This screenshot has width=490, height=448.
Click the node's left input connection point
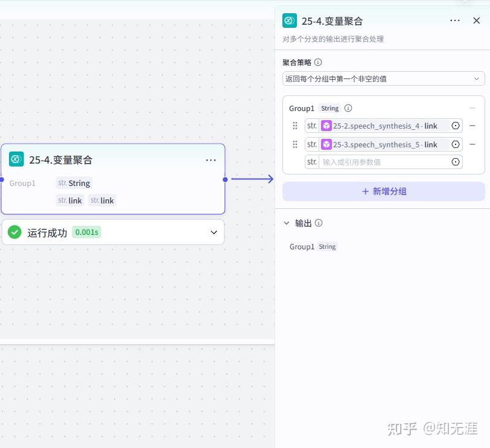(x=2, y=179)
